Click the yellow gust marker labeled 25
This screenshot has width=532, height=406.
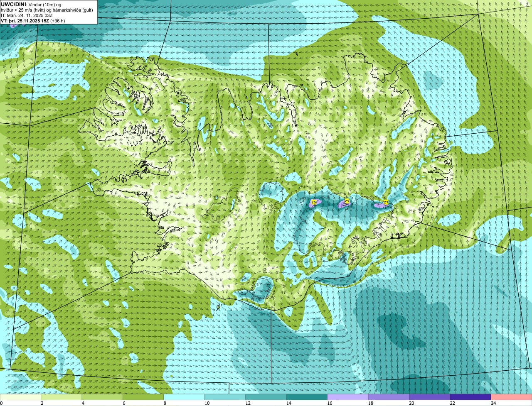314,202
